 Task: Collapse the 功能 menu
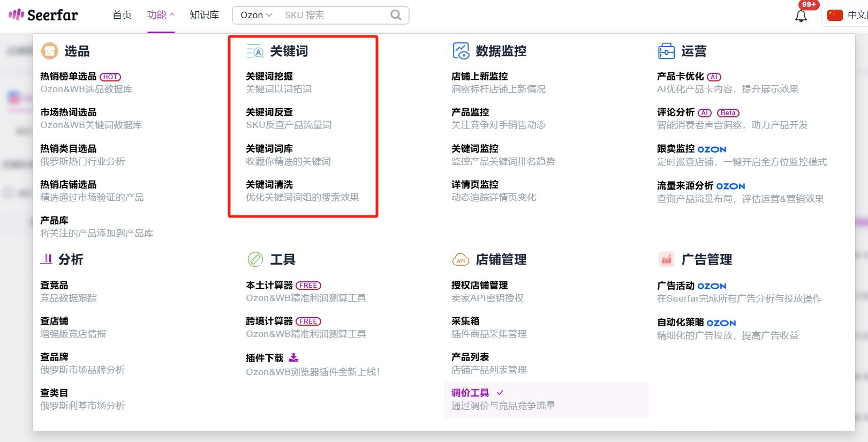coord(161,15)
